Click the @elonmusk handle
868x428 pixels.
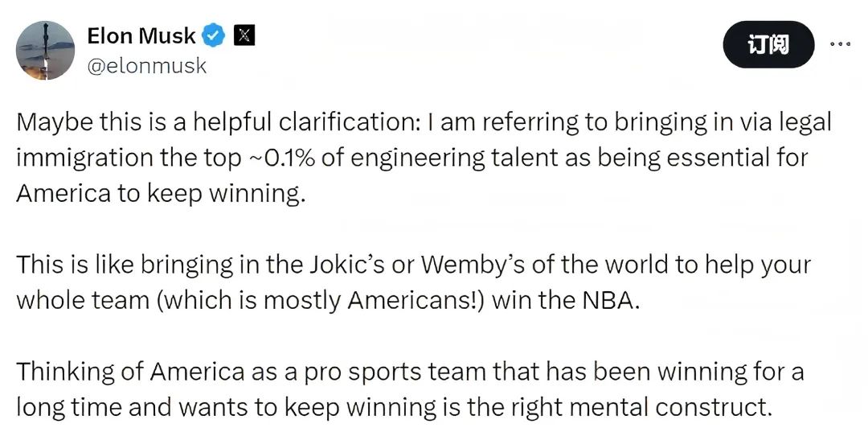tap(147, 66)
